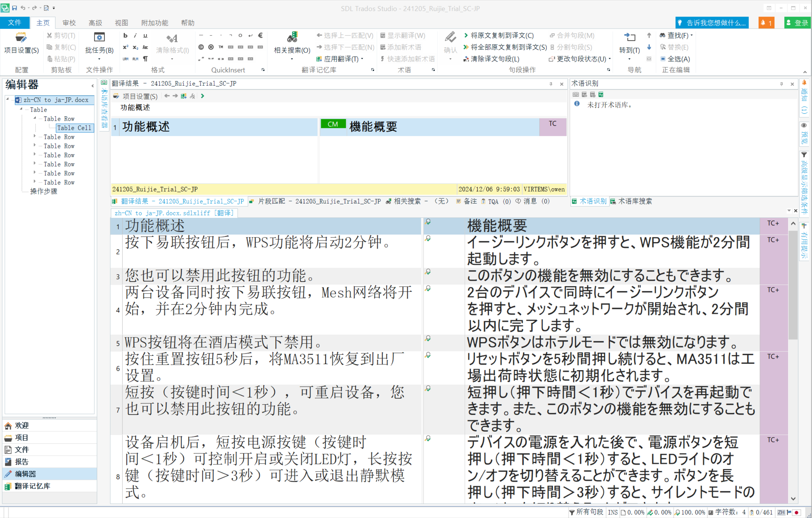Image resolution: width=812 pixels, height=518 pixels.
Task: Collapse the Editor (编辑器) navigation pane
Action: coord(92,86)
